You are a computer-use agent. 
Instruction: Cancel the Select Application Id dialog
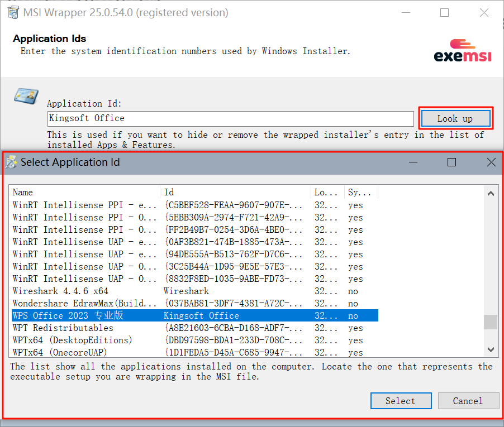(x=468, y=401)
